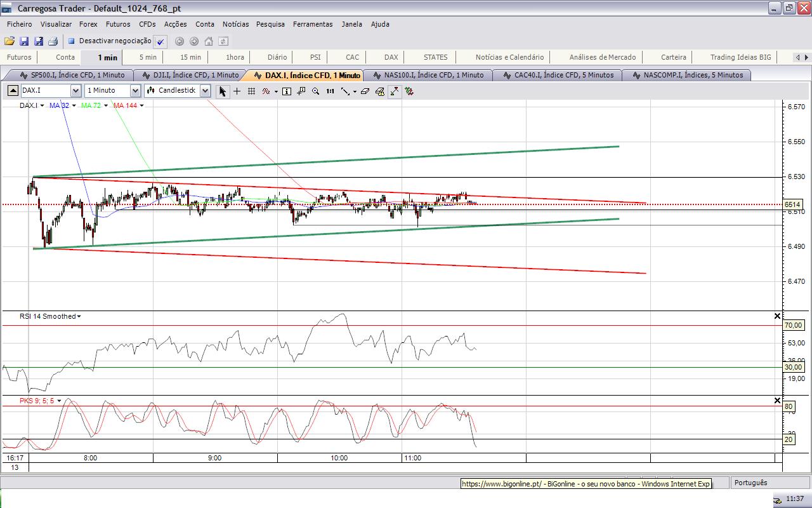The width and height of the screenshot is (812, 508).
Task: Toggle the Desactivar negociação checkbox
Action: pos(72,41)
